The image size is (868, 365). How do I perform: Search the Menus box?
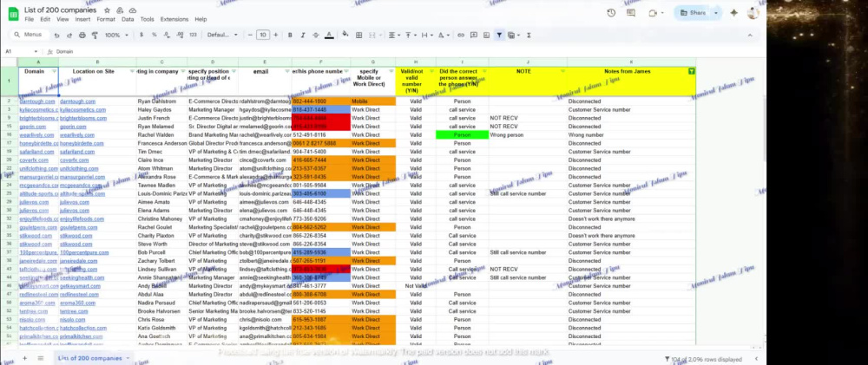click(29, 35)
